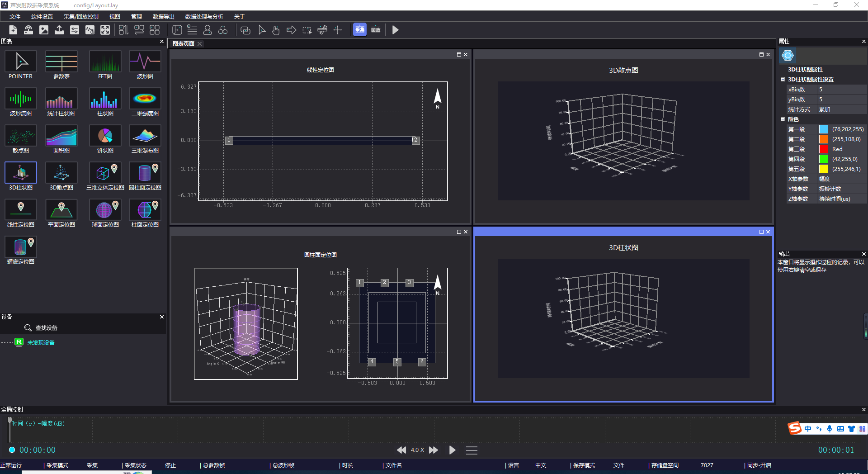The image size is (868, 474).
Task: Collapse the 颜色 property group
Action: (x=783, y=119)
